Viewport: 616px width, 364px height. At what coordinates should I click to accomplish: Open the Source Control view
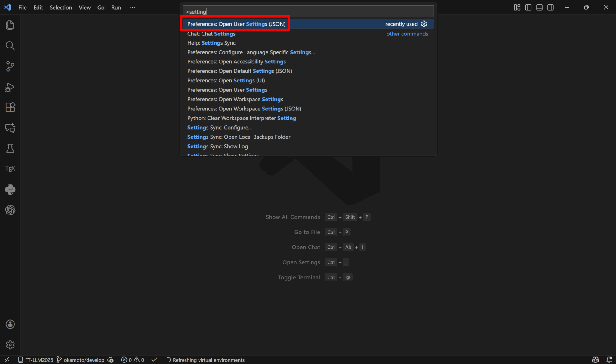coord(10,66)
